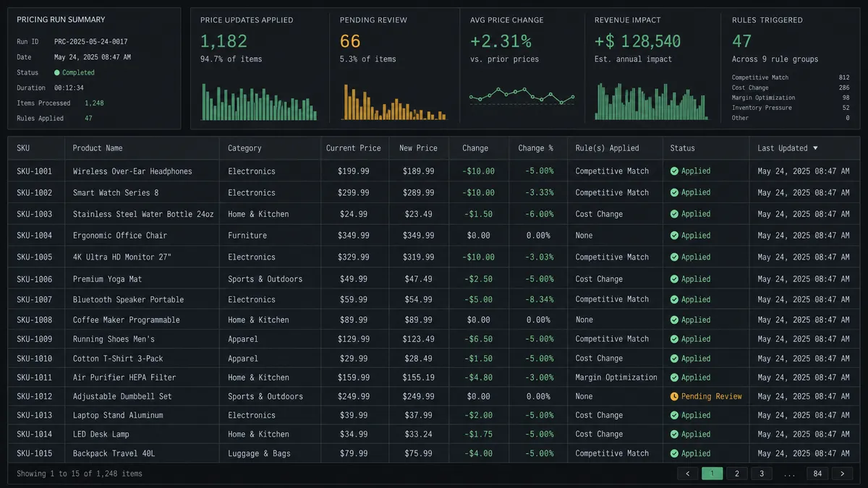Go to the previous page arrow
Viewport: 868px width, 488px height.
687,474
